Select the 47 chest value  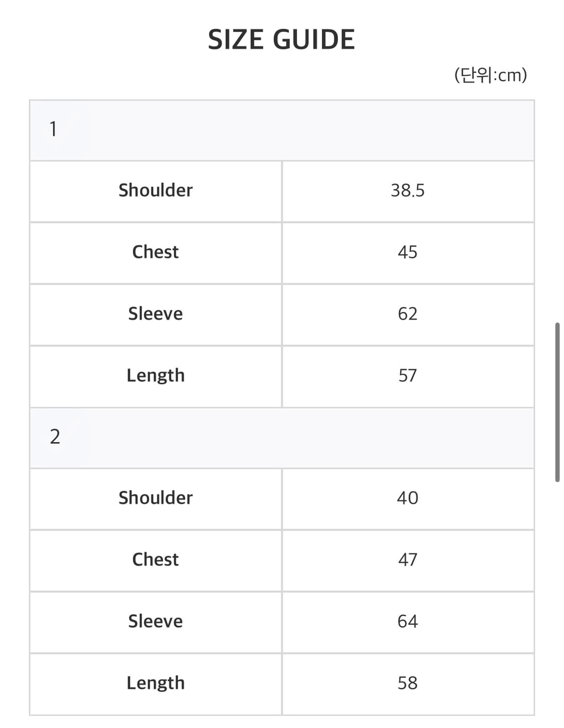coord(408,560)
